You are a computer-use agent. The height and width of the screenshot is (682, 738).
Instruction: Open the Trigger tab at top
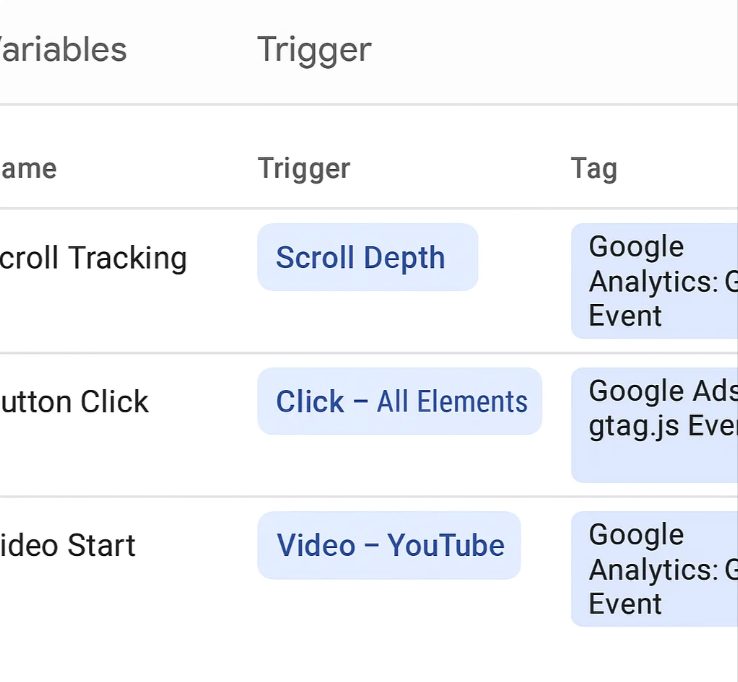tap(314, 51)
